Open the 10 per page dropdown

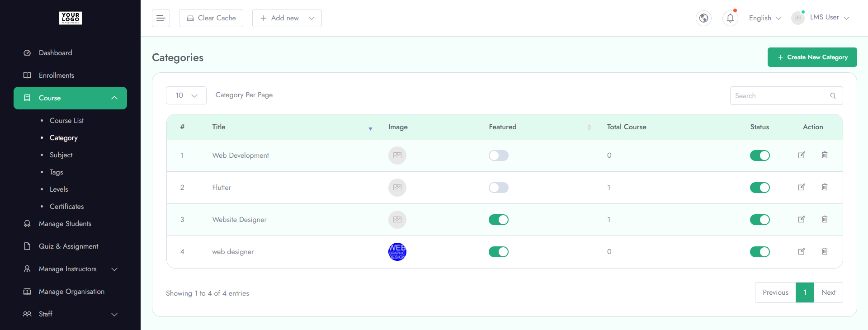click(186, 95)
